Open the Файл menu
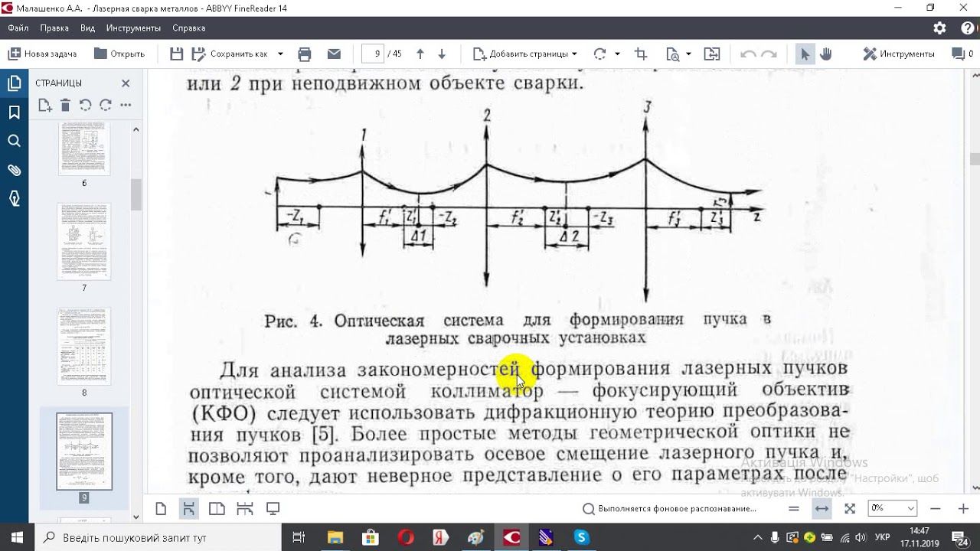This screenshot has height=551, width=980. (x=18, y=28)
